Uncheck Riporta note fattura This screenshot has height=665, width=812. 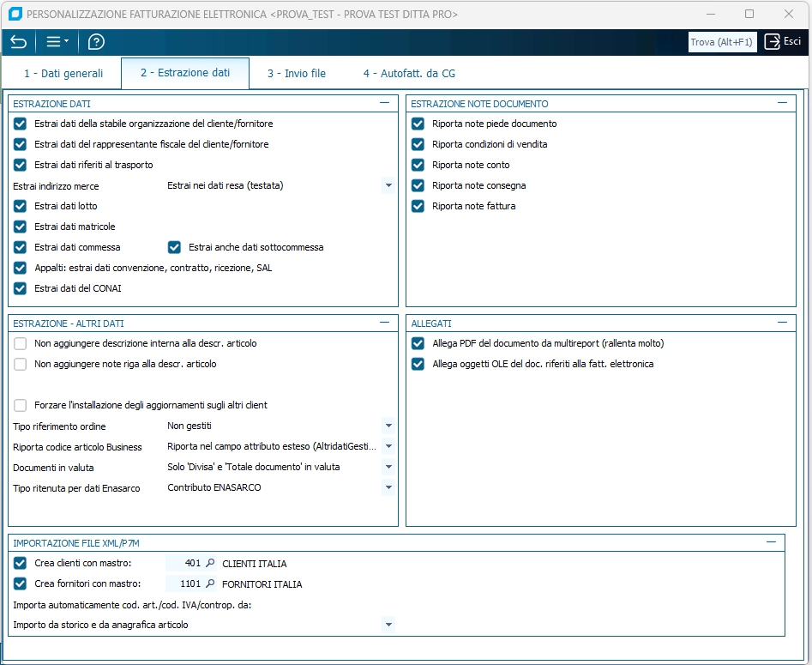tap(418, 206)
